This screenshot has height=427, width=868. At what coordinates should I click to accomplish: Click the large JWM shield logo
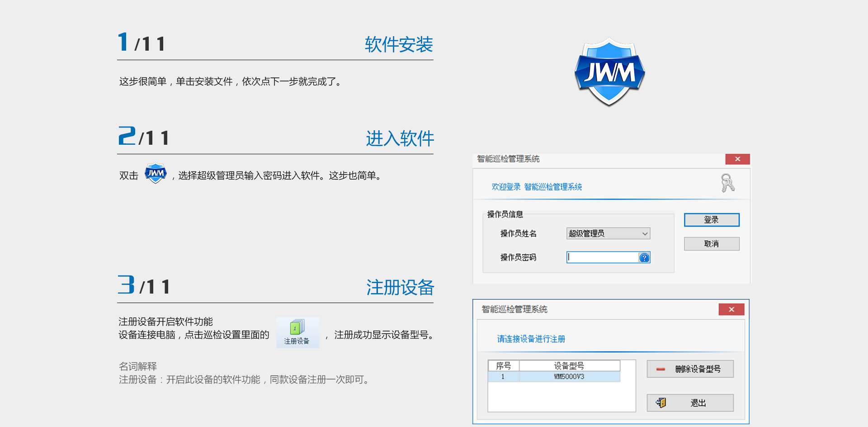point(609,72)
